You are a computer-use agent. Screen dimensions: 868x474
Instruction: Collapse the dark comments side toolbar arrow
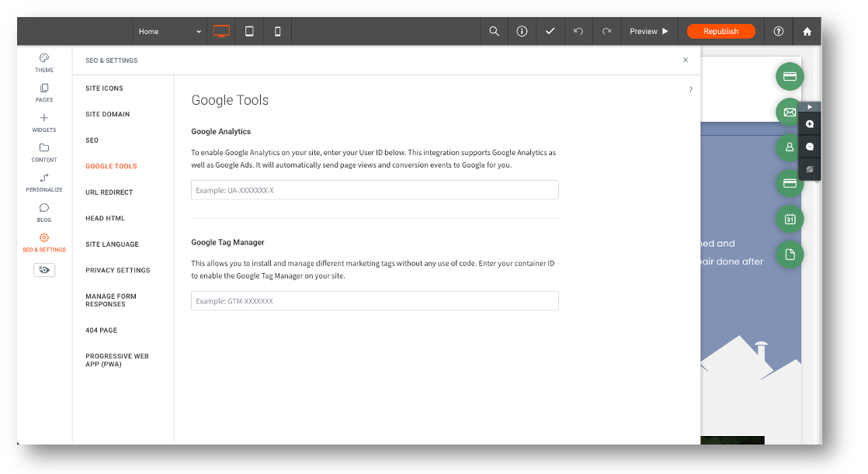point(809,107)
